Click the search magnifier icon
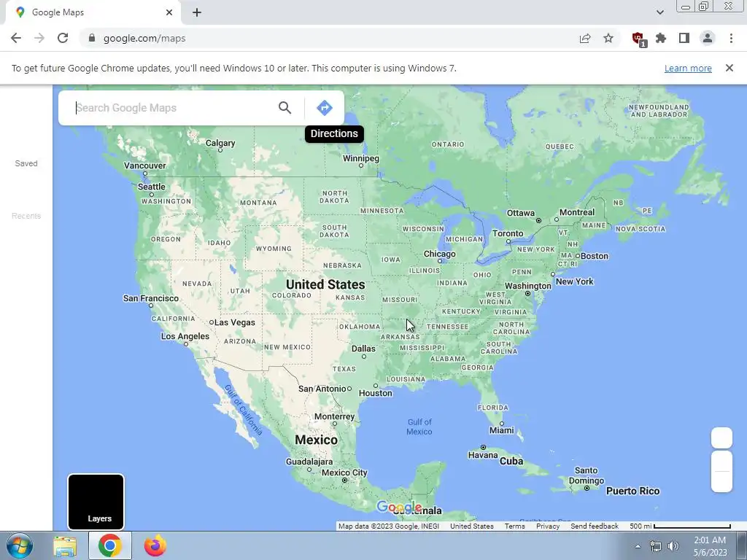Viewport: 747px width, 560px height. click(x=285, y=108)
